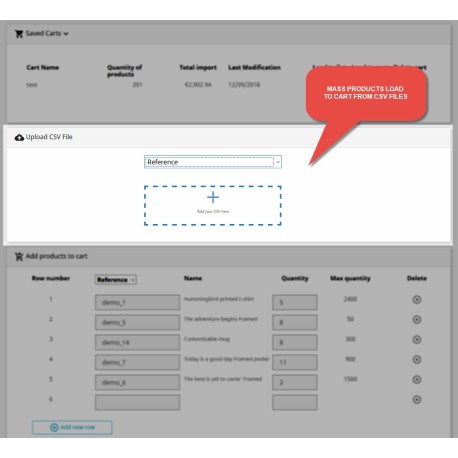Click the 900 max quantity value

tap(350, 359)
